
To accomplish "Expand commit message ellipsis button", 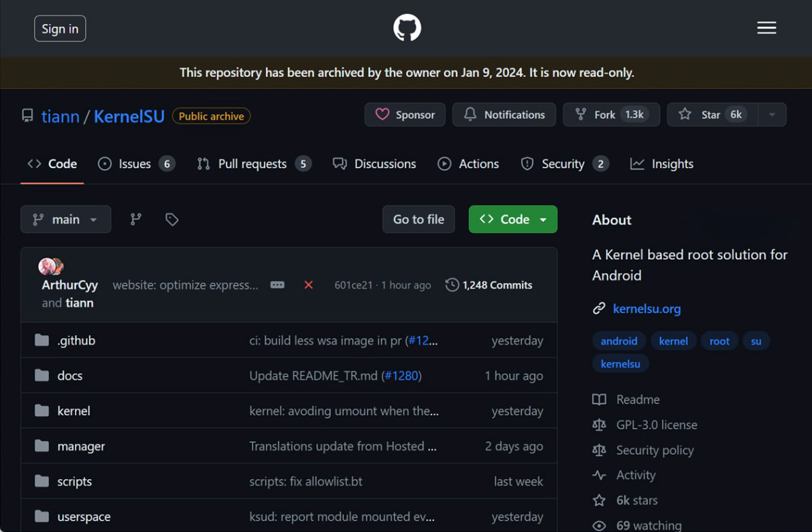I will pos(277,285).
